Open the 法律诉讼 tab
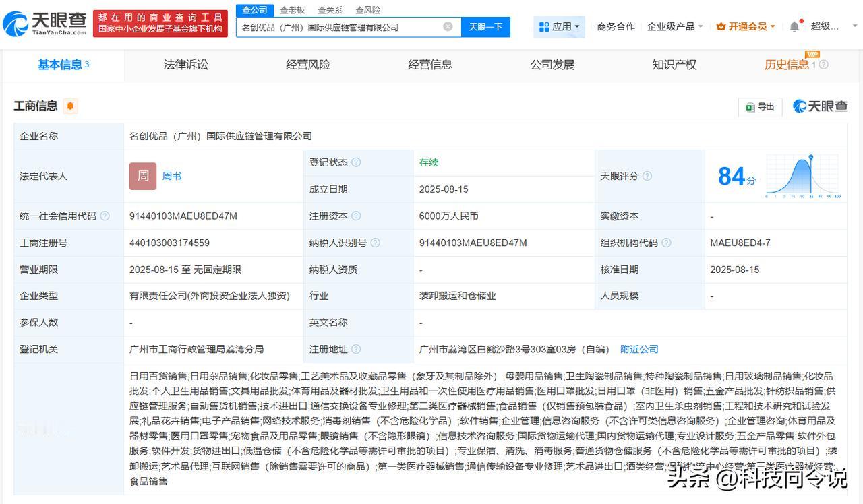This screenshot has height=504, width=863. 185,65
